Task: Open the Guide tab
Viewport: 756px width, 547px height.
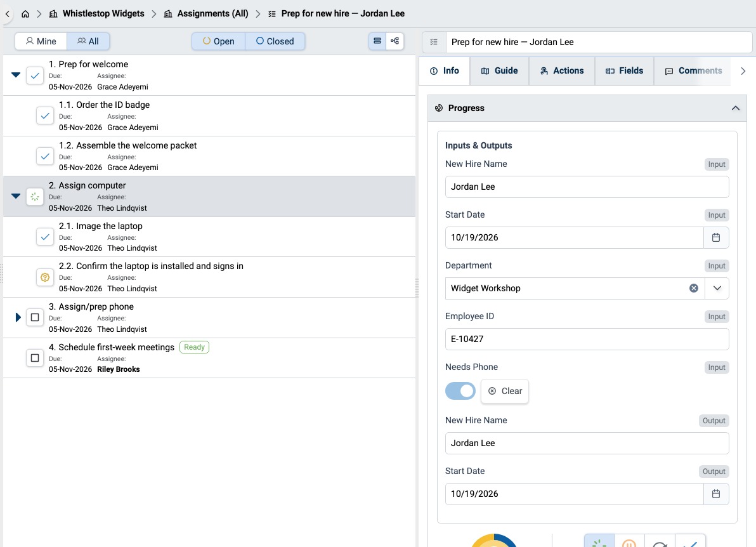Action: [500, 71]
